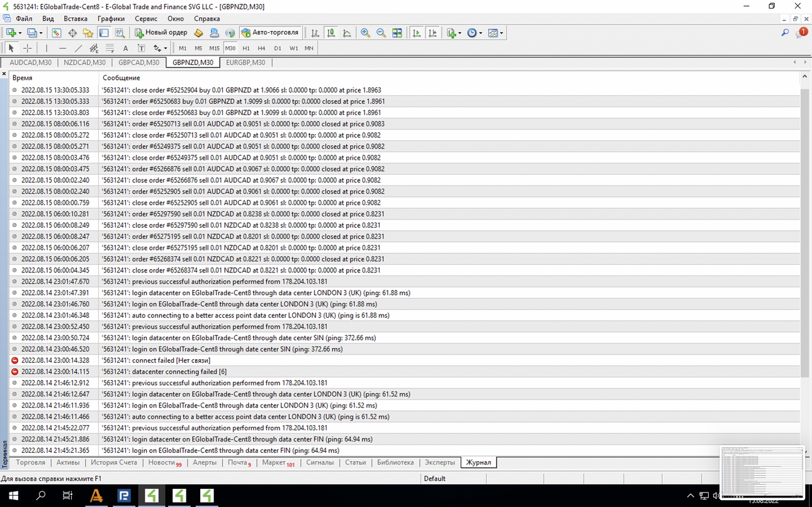Open the profiles icon

(x=32, y=33)
